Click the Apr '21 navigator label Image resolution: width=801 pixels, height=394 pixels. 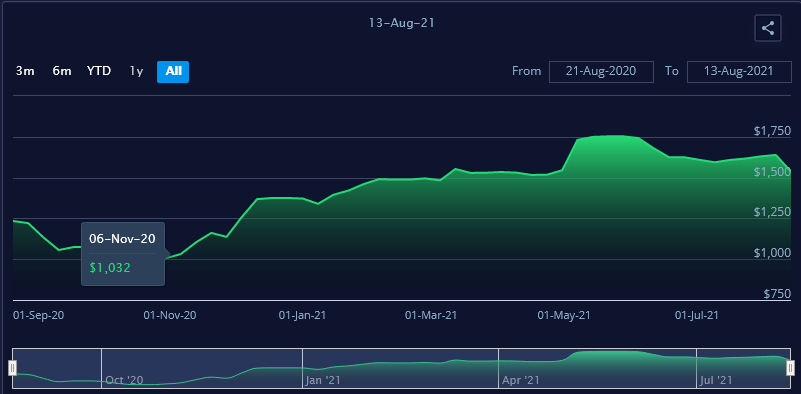(521, 380)
